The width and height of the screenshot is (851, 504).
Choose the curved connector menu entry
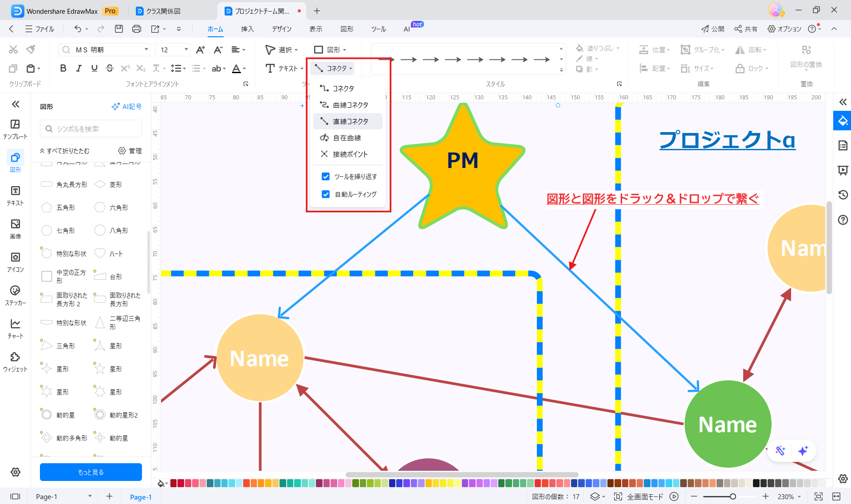[x=348, y=105]
